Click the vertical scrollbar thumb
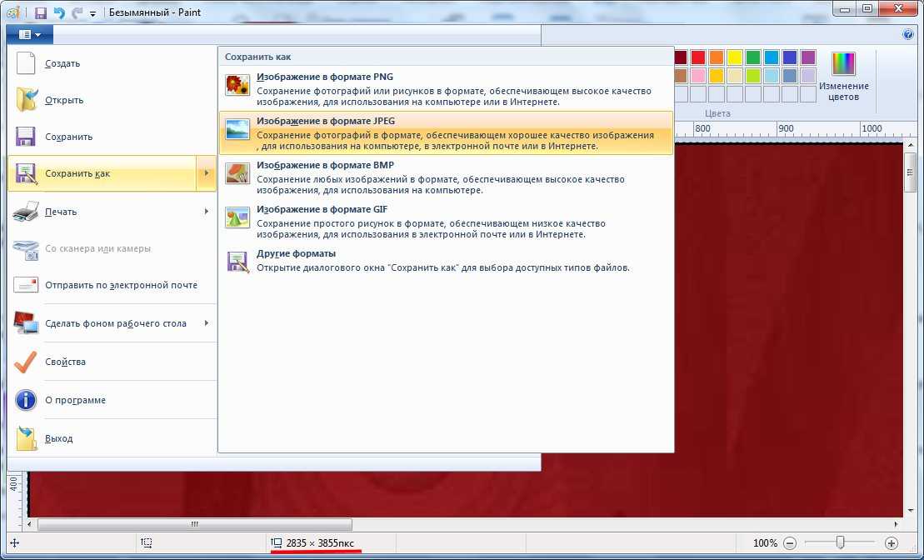Image resolution: width=924 pixels, height=560 pixels. [x=911, y=172]
